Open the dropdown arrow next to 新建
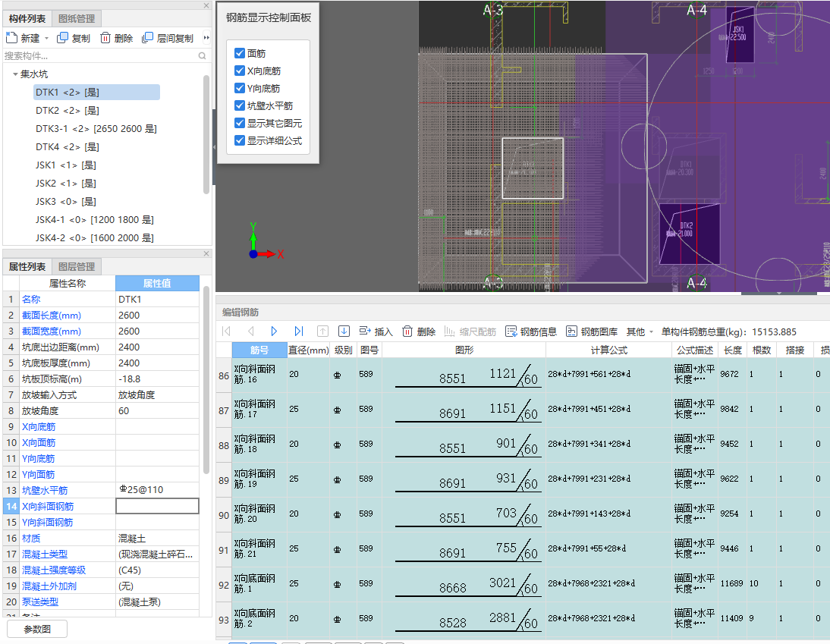Screen dimensions: 830x644 (x=46, y=38)
